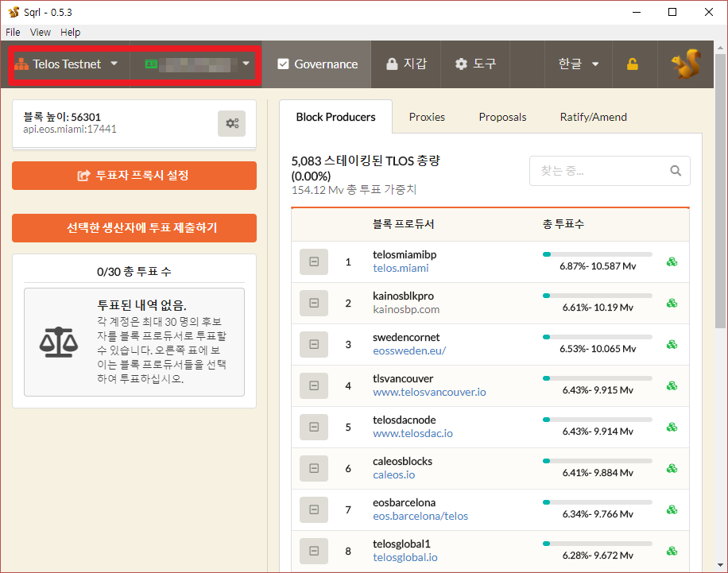The image size is (728, 573).
Task: Click the green account card icon
Action: point(151,64)
